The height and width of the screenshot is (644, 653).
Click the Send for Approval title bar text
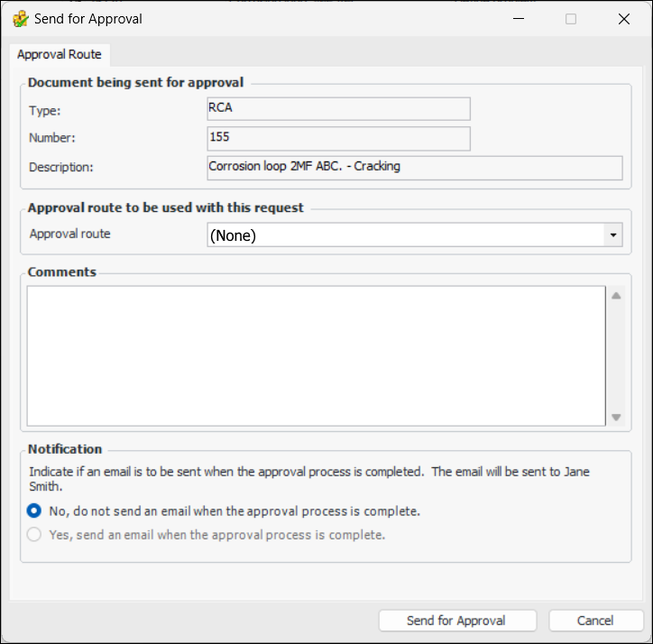point(88,19)
